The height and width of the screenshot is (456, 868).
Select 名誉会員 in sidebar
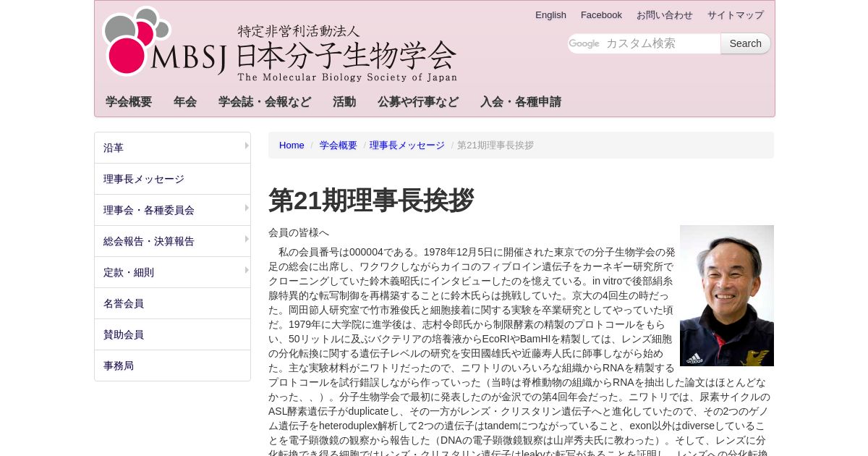(172, 303)
